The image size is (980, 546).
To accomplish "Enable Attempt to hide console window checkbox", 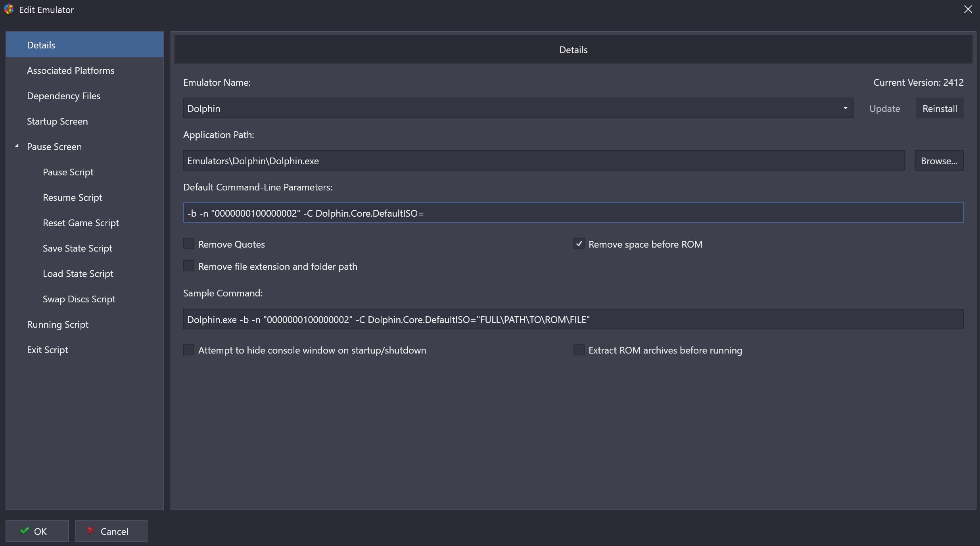I will click(189, 350).
